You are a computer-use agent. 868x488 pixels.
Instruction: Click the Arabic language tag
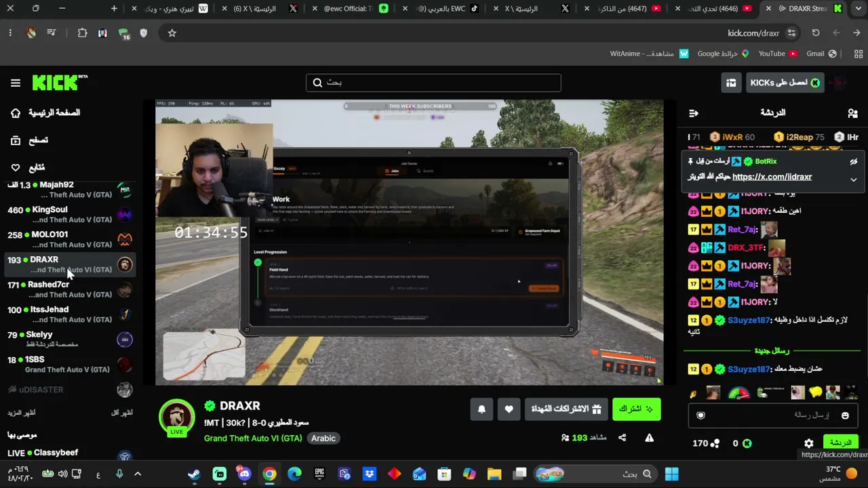pyautogui.click(x=323, y=438)
